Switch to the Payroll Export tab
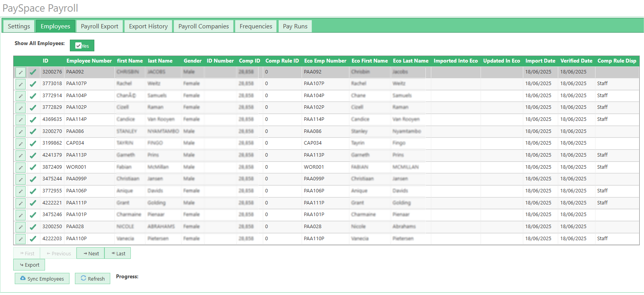Viewport: 644px width, 295px height. (99, 26)
